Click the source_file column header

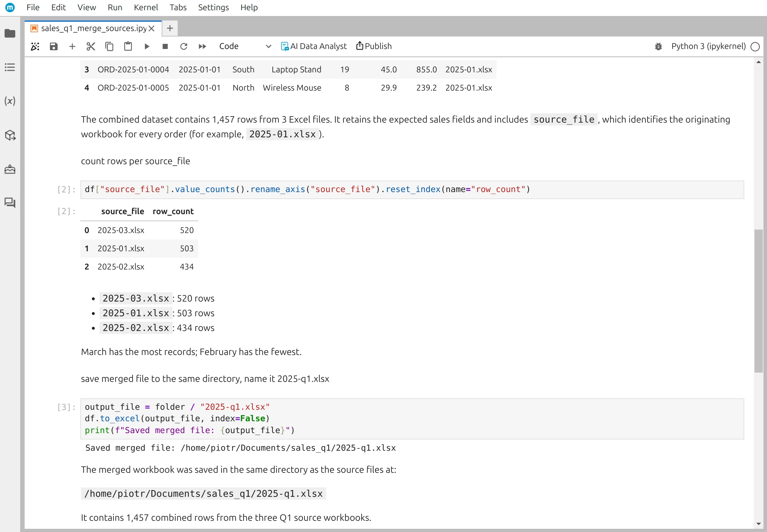(x=123, y=211)
